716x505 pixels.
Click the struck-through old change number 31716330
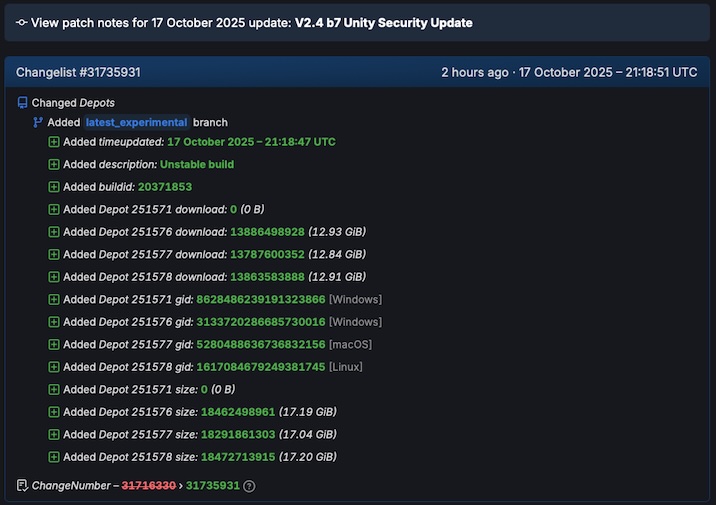click(149, 486)
